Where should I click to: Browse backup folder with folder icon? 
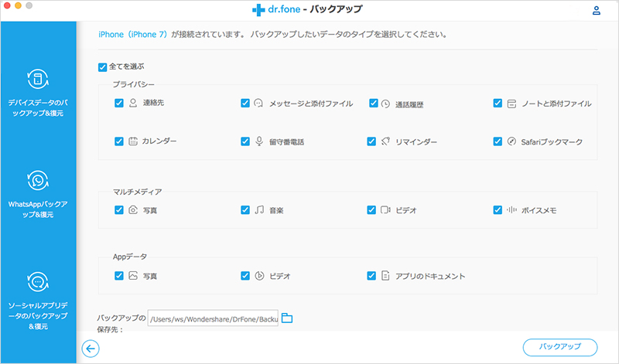point(287,318)
